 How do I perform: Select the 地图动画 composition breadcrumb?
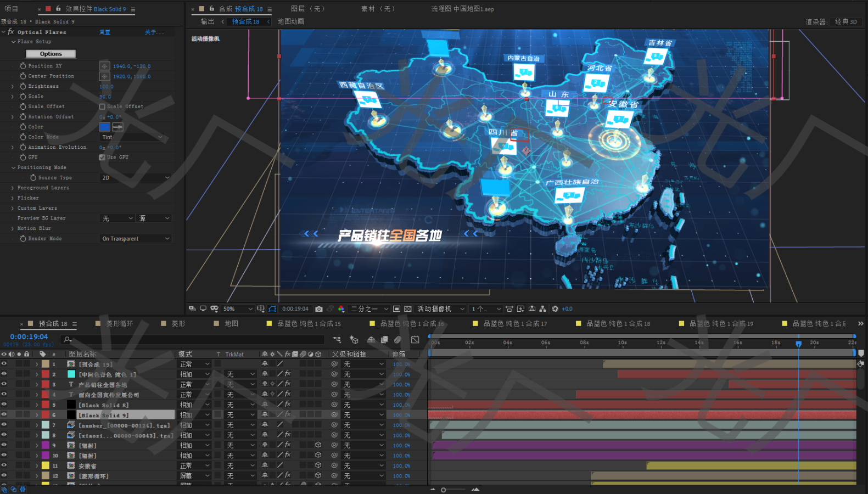pyautogui.click(x=290, y=21)
